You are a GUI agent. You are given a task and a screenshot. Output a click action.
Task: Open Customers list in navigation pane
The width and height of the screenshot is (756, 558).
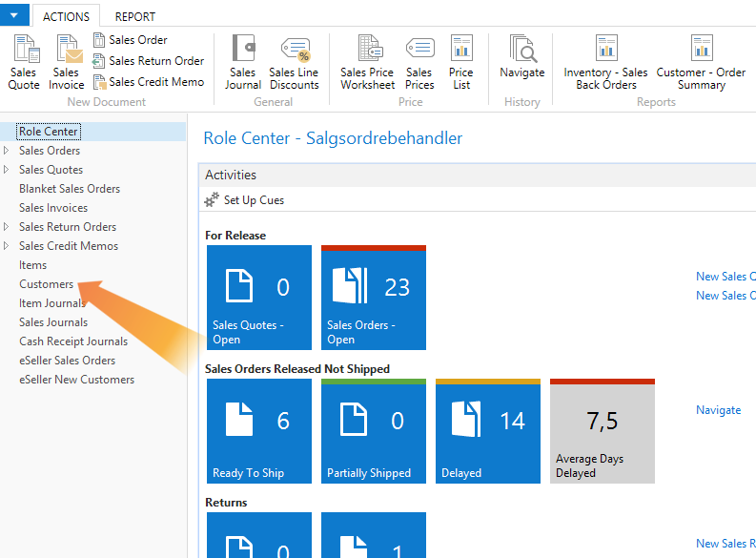click(47, 284)
